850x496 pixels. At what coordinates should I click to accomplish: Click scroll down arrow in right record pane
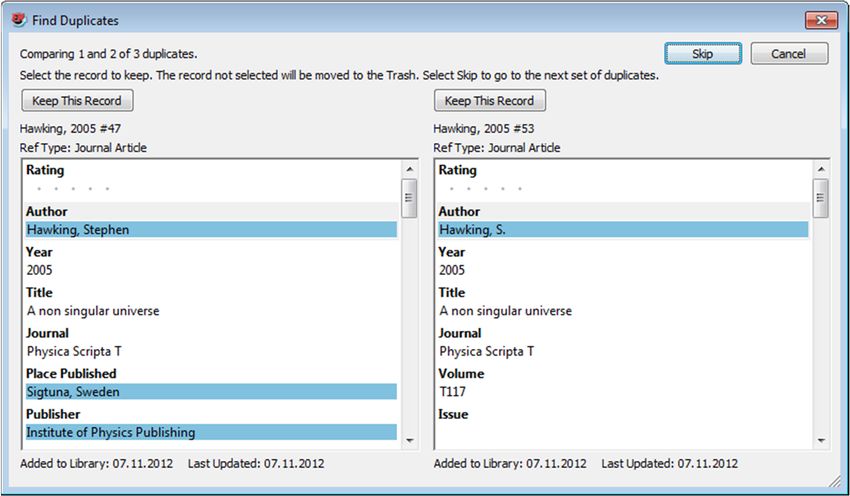coord(821,440)
